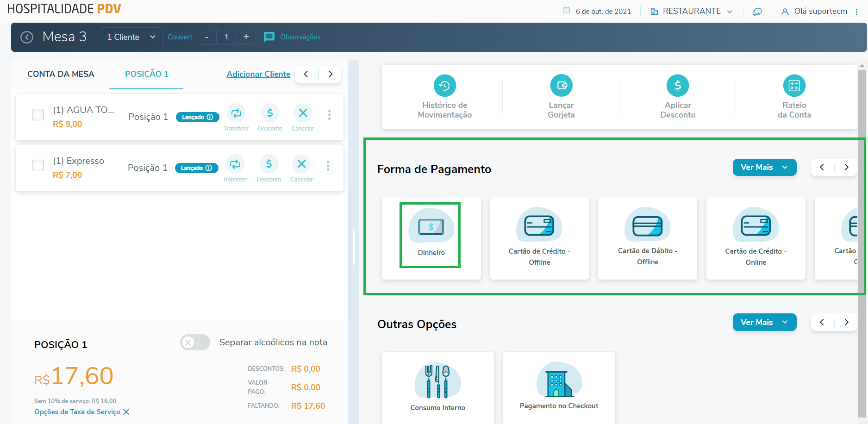The height and width of the screenshot is (424, 868).
Task: Select Cartão de Crédito - Offline
Action: click(x=539, y=238)
